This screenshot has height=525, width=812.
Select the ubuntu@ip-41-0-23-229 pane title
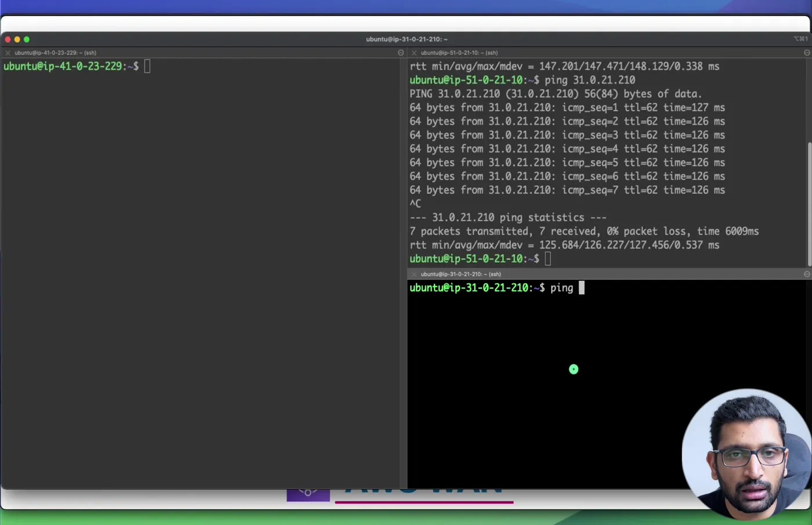coord(56,53)
